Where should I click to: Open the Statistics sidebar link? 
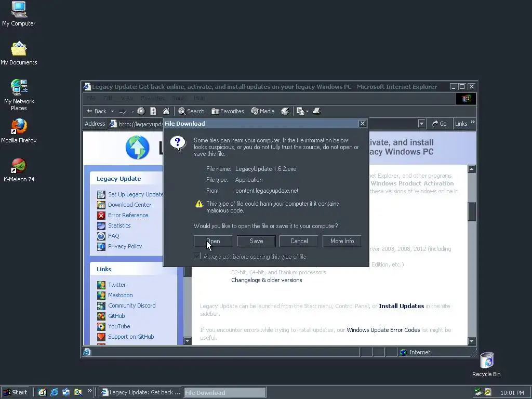(x=119, y=225)
